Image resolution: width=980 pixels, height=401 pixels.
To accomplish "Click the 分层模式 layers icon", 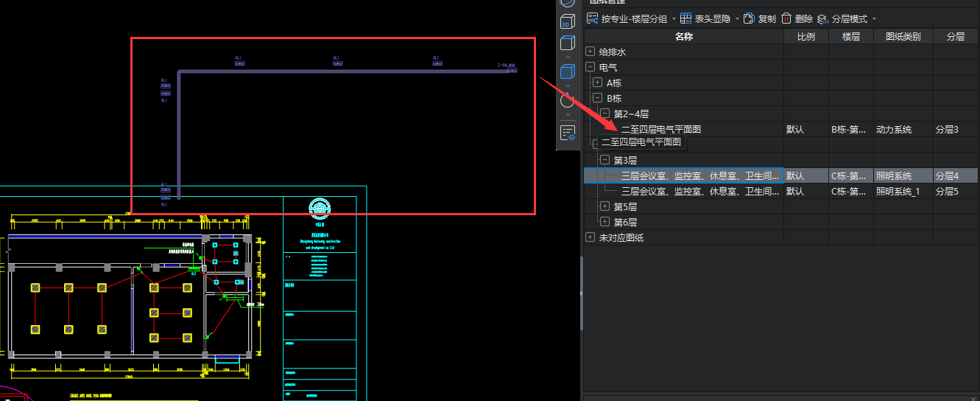I will 823,18.
